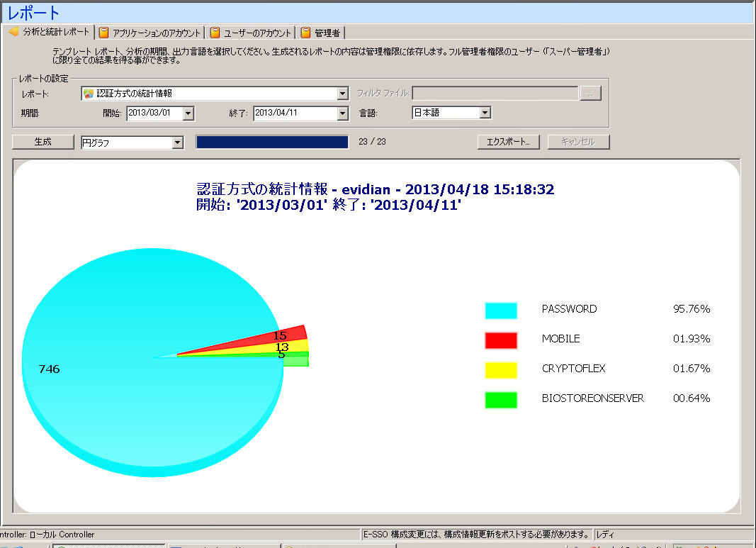Click the megaphone icon on the 分析と統計レポート tab

13,32
